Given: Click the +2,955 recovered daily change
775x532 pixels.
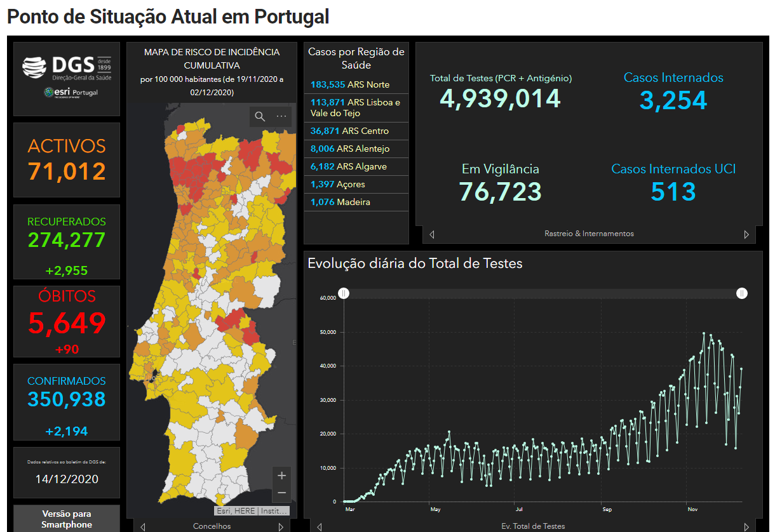Looking at the screenshot, I should point(67,270).
